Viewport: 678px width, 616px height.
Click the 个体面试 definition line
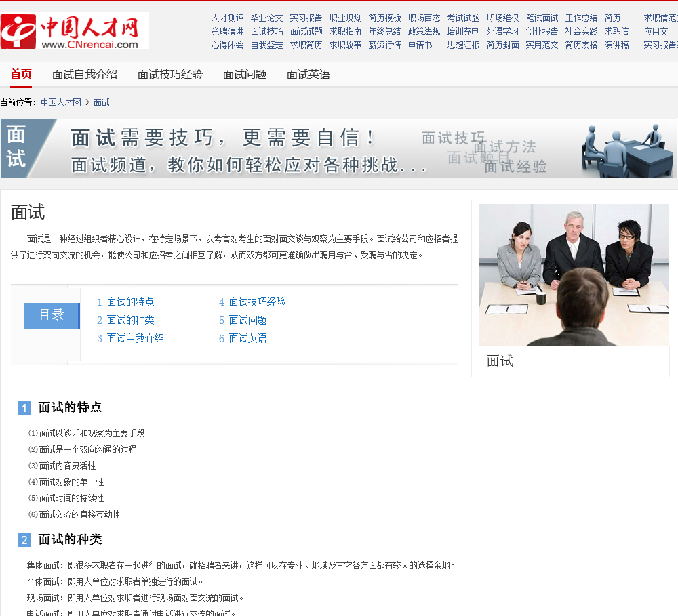coord(115,582)
